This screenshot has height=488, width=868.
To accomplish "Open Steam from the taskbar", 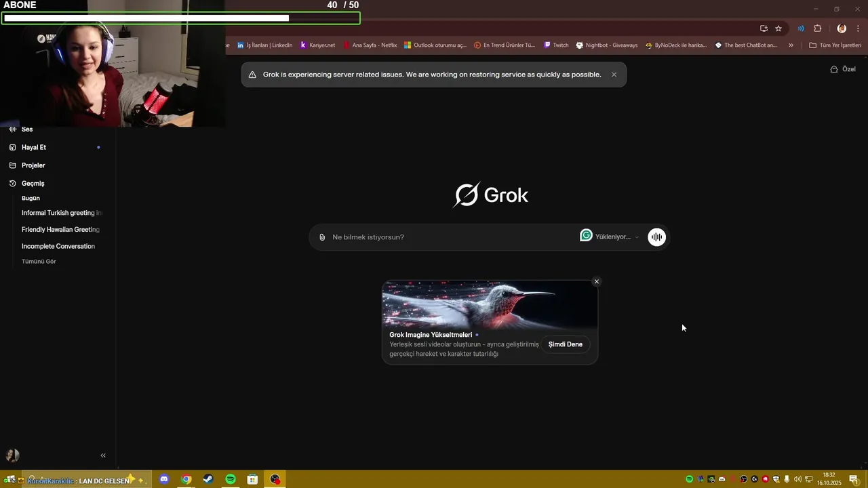I will click(x=208, y=479).
